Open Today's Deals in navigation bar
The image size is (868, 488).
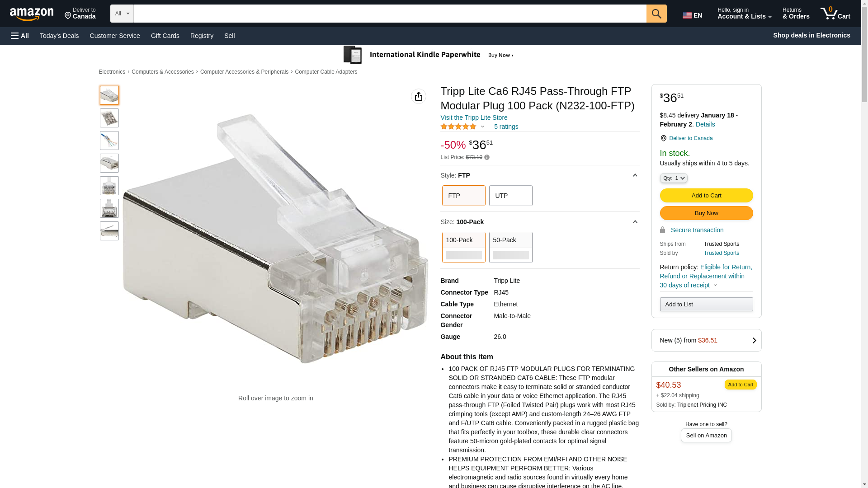[x=59, y=36]
